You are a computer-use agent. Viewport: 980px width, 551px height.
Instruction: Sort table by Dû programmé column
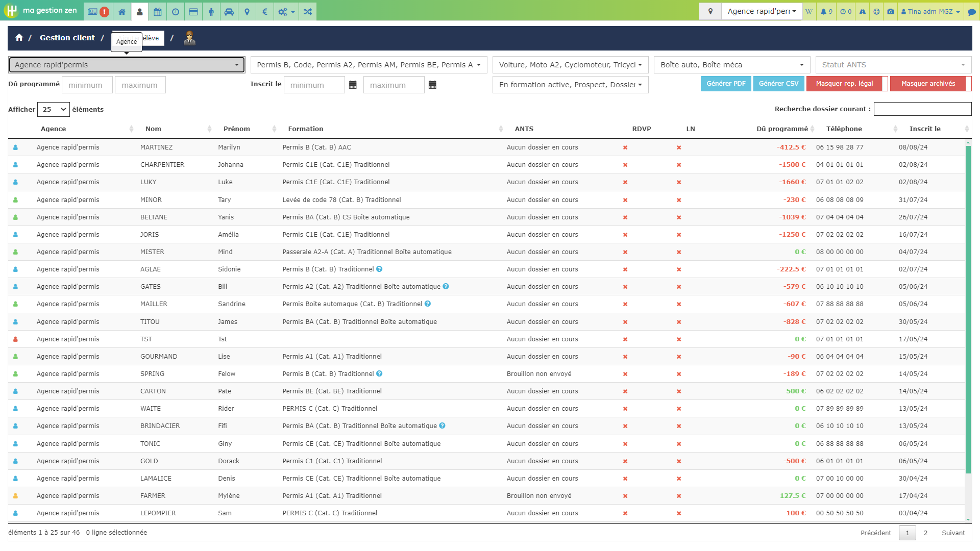pos(785,129)
